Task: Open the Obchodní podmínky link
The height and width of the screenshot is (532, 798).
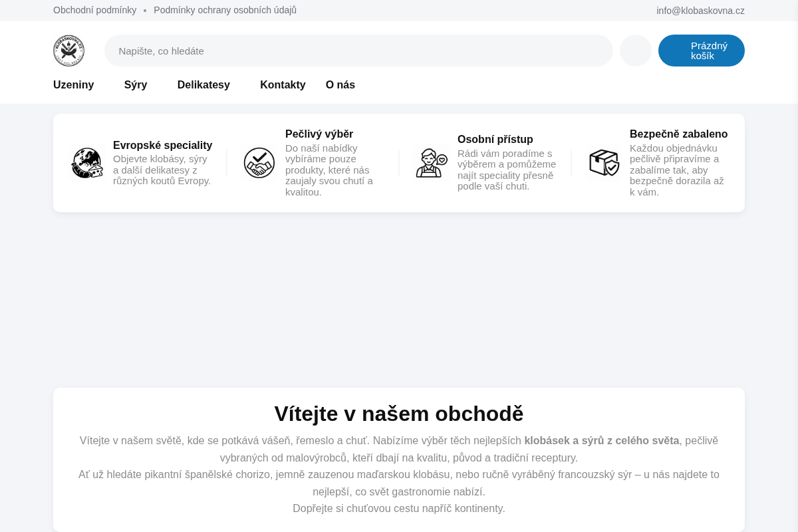Action: (x=95, y=11)
